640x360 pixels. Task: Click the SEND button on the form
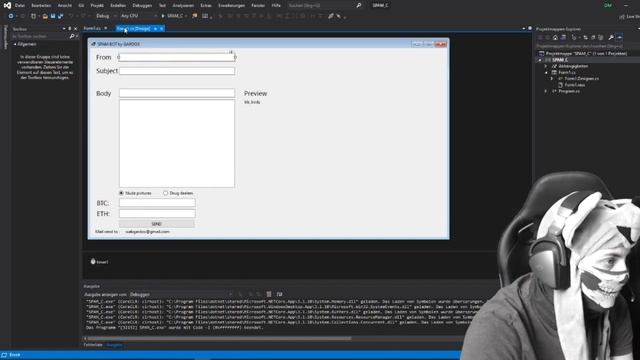[157, 224]
